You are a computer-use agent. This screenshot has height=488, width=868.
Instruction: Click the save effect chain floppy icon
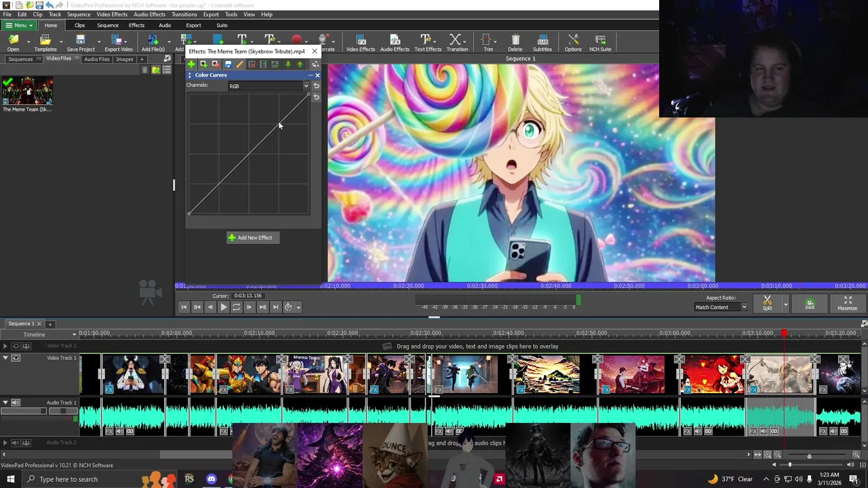pos(228,64)
